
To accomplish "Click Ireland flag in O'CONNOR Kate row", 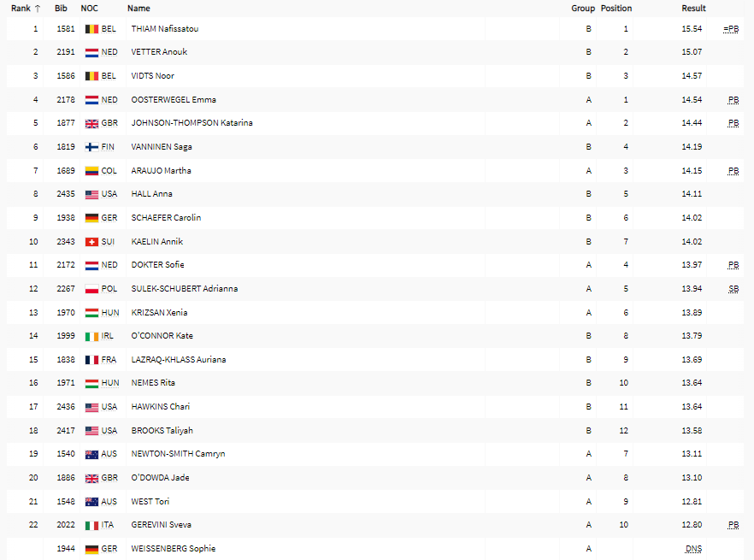I will coord(91,337).
